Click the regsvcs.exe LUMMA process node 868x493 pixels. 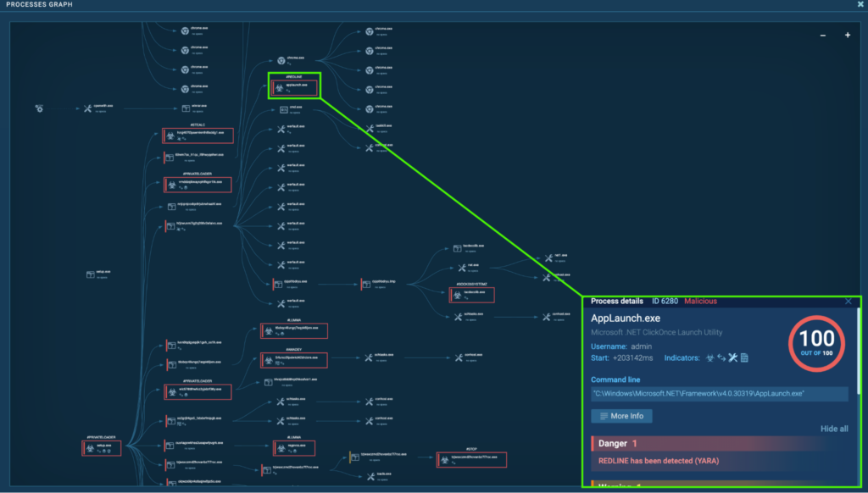pyautogui.click(x=293, y=448)
